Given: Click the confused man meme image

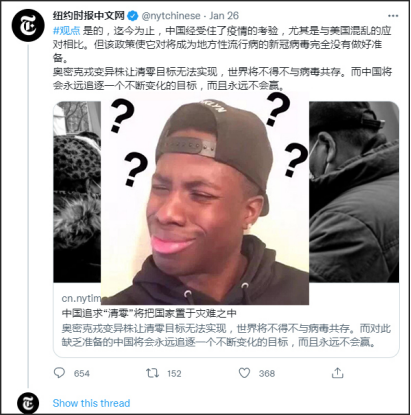Looking at the screenshot, I should pos(205,199).
